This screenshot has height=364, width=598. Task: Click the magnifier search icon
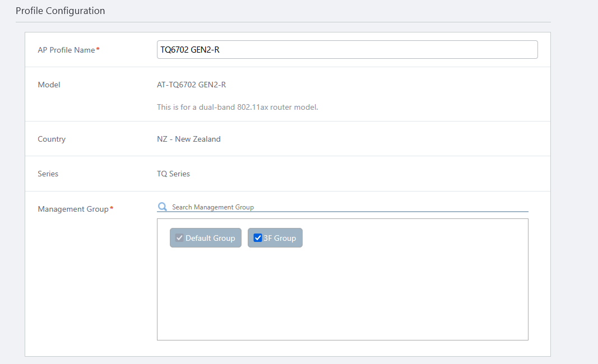click(x=162, y=207)
